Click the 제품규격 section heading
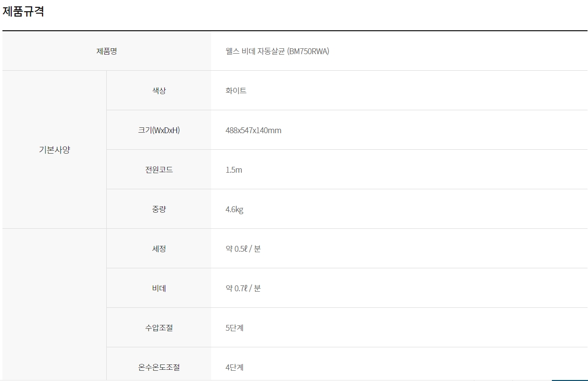588x381 pixels. pyautogui.click(x=23, y=12)
